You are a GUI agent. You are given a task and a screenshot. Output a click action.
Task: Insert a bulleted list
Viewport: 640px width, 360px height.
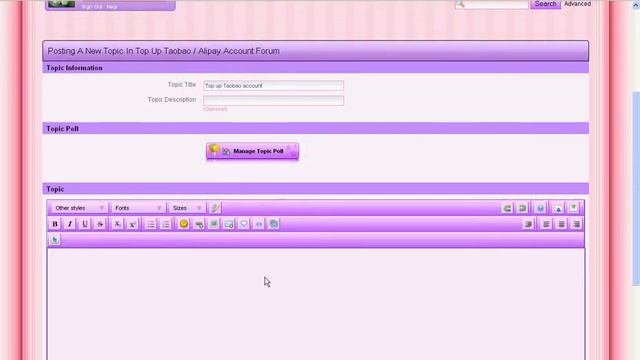[151, 224]
